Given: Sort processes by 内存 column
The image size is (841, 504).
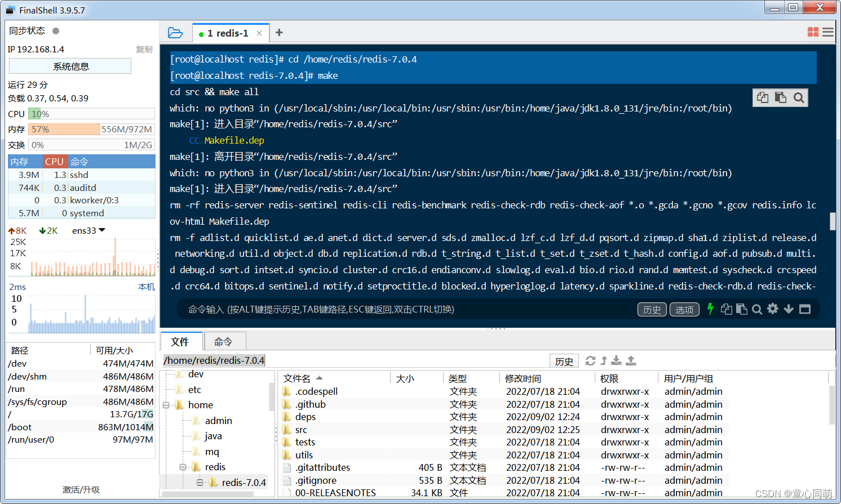Looking at the screenshot, I should click(x=25, y=162).
